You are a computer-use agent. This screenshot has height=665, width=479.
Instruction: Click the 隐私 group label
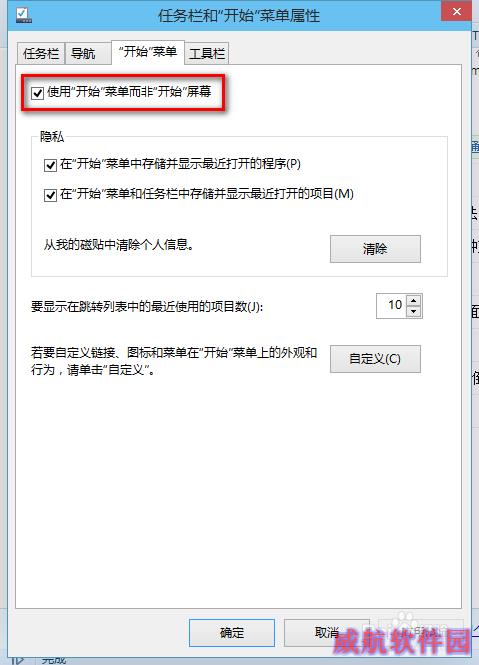[x=52, y=137]
